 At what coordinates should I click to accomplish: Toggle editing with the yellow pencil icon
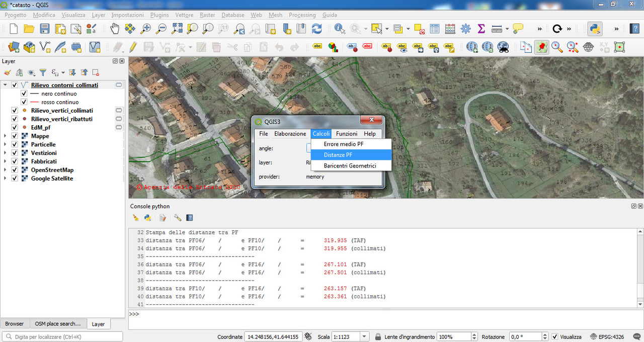[133, 47]
